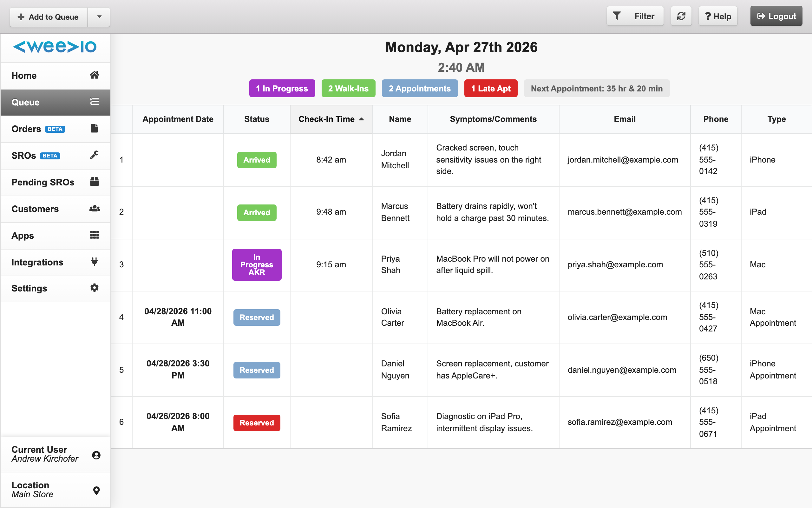Click the Orders document icon
Image resolution: width=812 pixels, height=508 pixels.
point(94,128)
